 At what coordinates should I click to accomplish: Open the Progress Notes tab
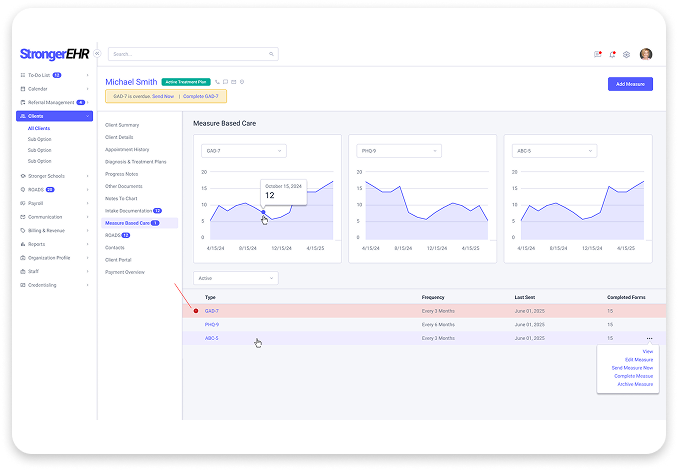pyautogui.click(x=123, y=174)
